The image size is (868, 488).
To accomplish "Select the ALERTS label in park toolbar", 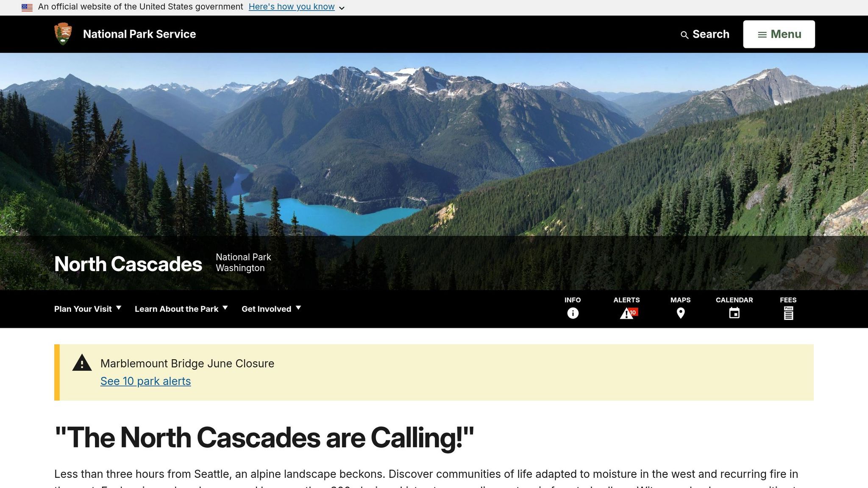I will 626,300.
